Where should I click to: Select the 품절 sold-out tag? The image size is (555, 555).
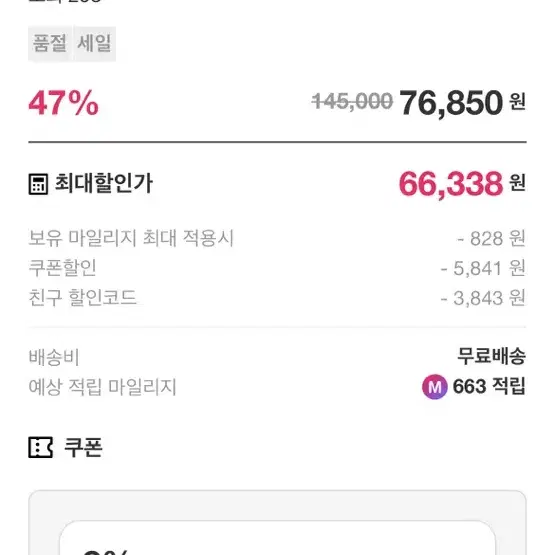(50, 44)
